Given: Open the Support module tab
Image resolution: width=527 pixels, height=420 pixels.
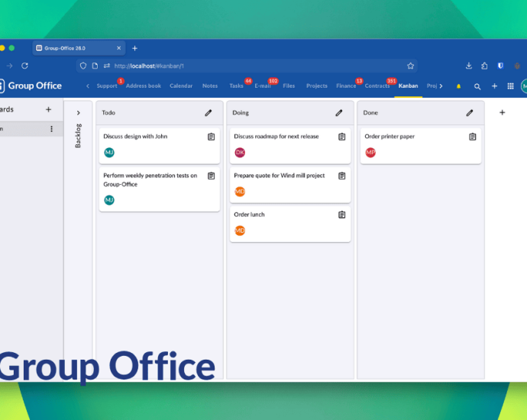Looking at the screenshot, I should tap(107, 86).
